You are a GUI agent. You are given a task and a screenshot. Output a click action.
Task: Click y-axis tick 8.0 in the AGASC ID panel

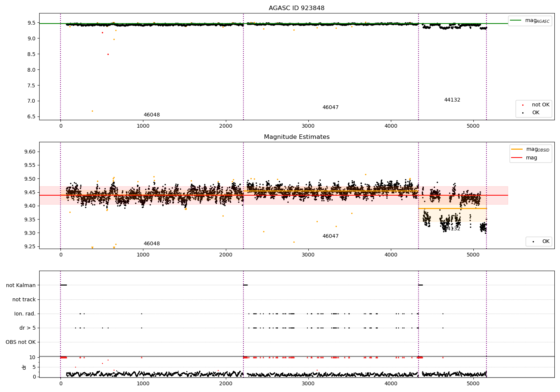coord(32,70)
